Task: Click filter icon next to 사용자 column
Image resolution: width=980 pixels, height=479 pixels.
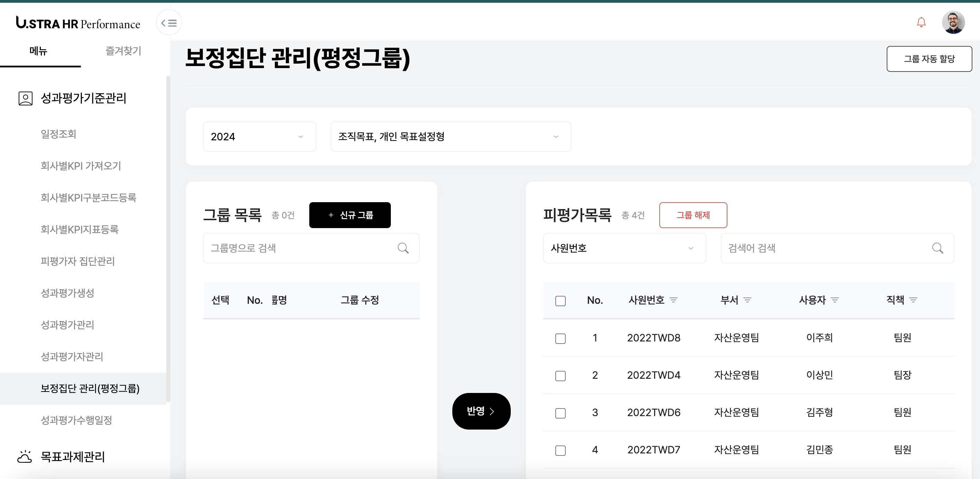Action: pos(835,300)
